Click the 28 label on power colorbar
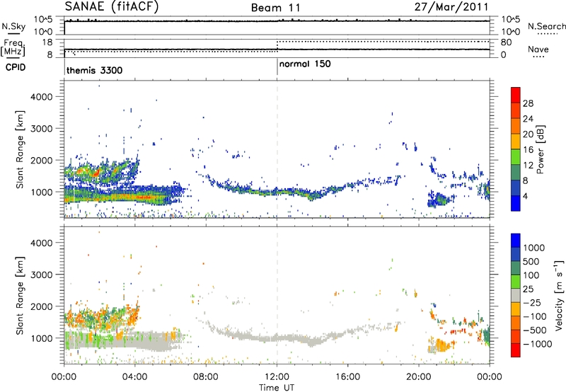Image resolution: width=566 pixels, height=392 pixels. (528, 103)
